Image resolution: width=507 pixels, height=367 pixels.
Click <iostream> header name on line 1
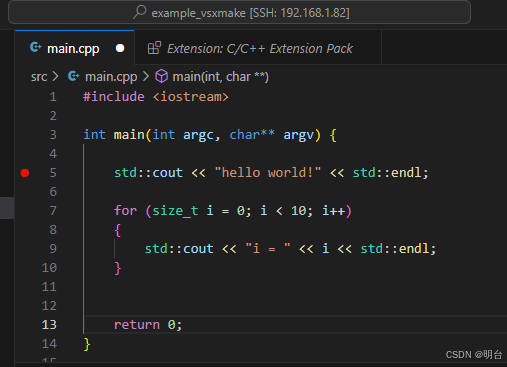tap(191, 97)
